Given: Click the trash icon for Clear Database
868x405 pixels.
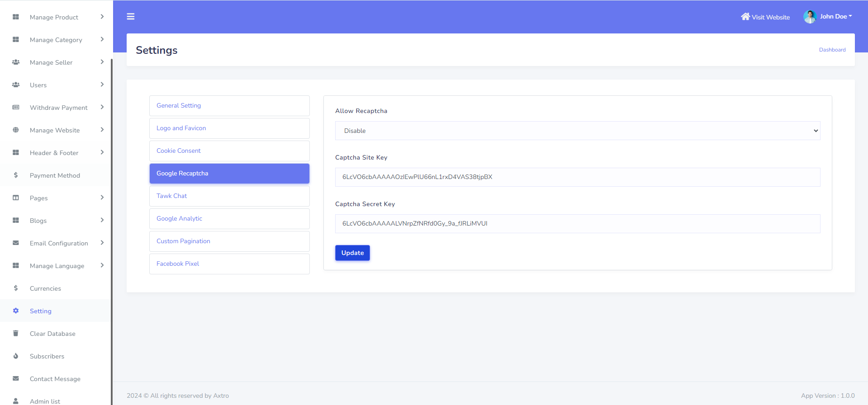Looking at the screenshot, I should coord(16,334).
